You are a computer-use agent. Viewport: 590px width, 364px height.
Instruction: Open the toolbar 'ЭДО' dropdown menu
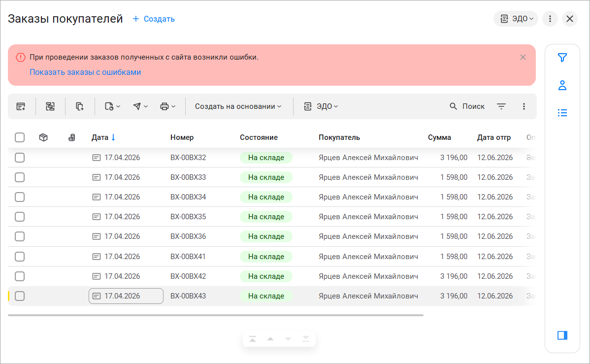click(x=321, y=106)
